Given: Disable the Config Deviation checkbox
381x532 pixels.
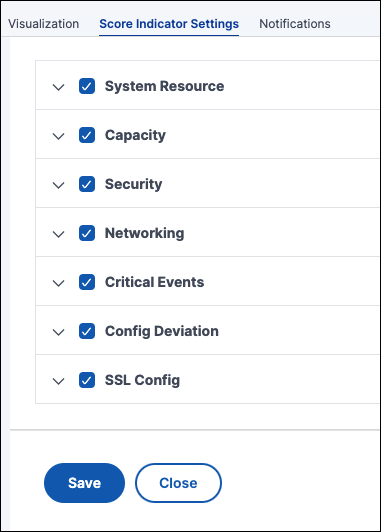Looking at the screenshot, I should pyautogui.click(x=87, y=331).
